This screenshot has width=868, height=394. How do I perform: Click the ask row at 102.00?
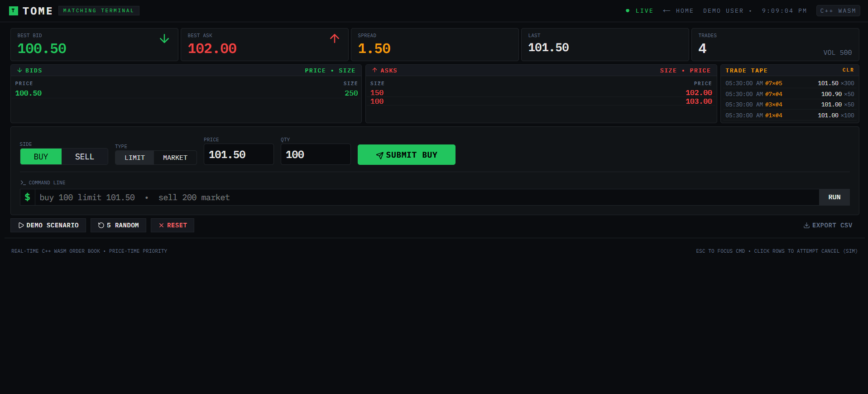tap(541, 93)
